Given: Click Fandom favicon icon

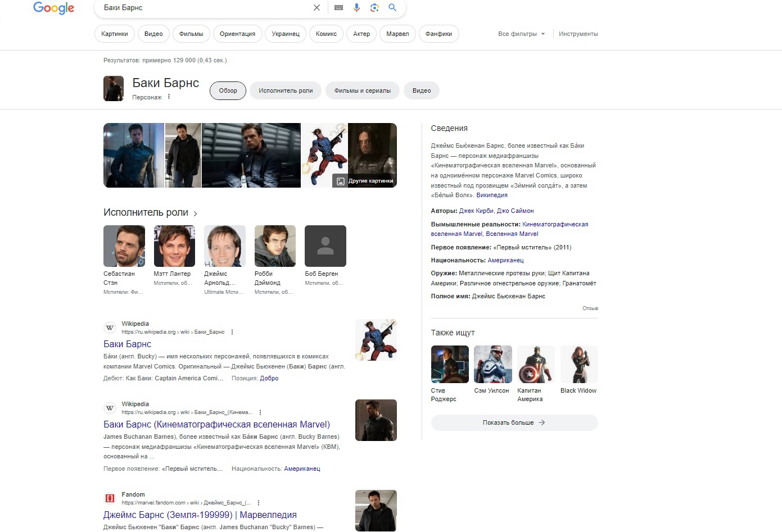Looking at the screenshot, I should [110, 498].
